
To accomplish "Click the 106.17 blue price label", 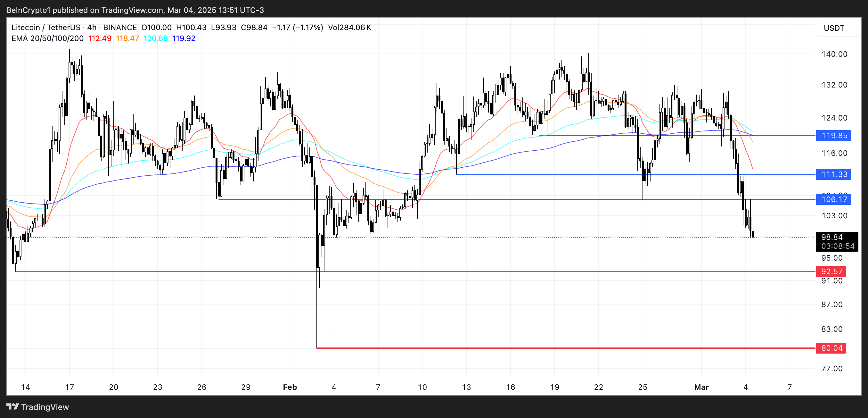I will (x=834, y=199).
